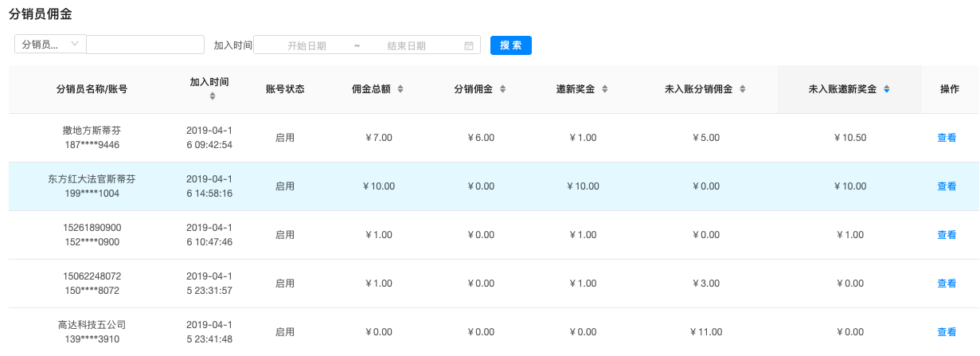The image size is (980, 356).
Task: Select the 开始日期 start date field
Action: tap(306, 46)
